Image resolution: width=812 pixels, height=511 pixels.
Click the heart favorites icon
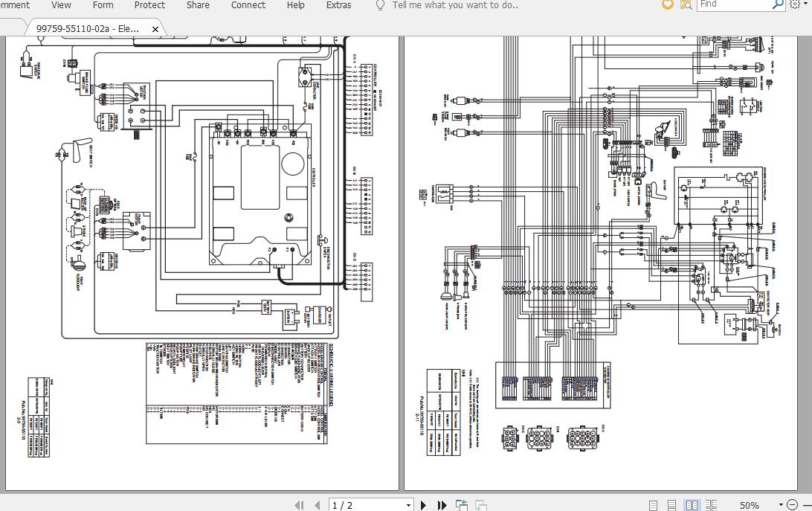[x=668, y=4]
